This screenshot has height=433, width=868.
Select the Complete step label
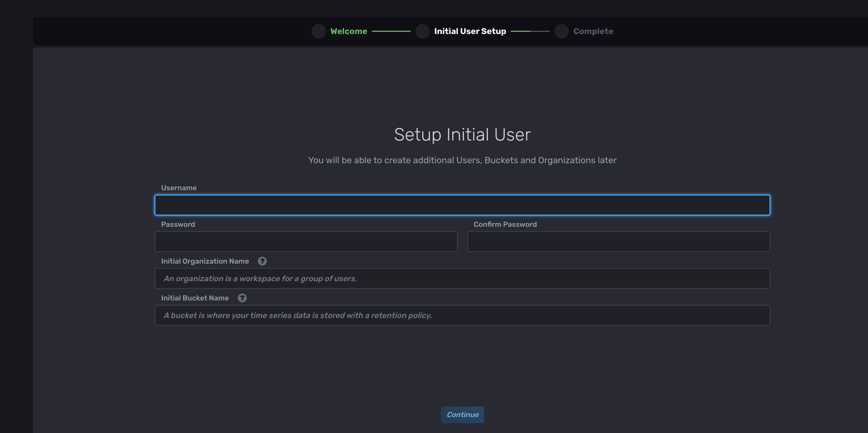593,31
